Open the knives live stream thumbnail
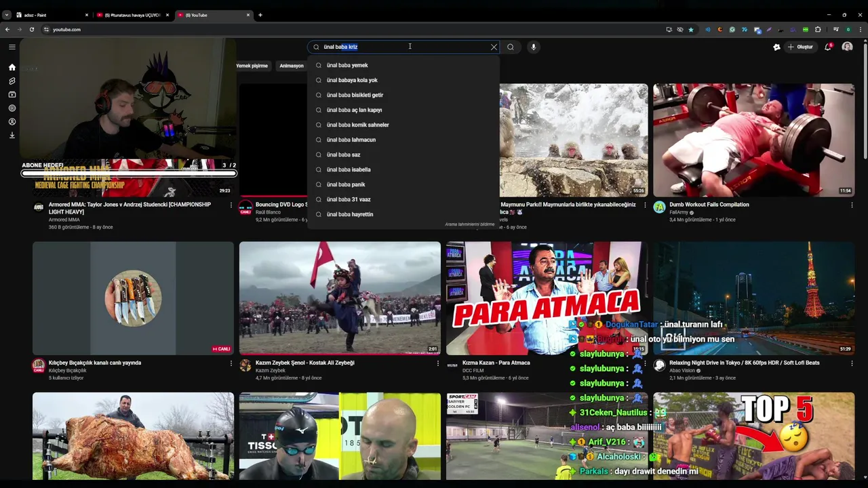Screen dimensions: 868x488 tap(133, 298)
